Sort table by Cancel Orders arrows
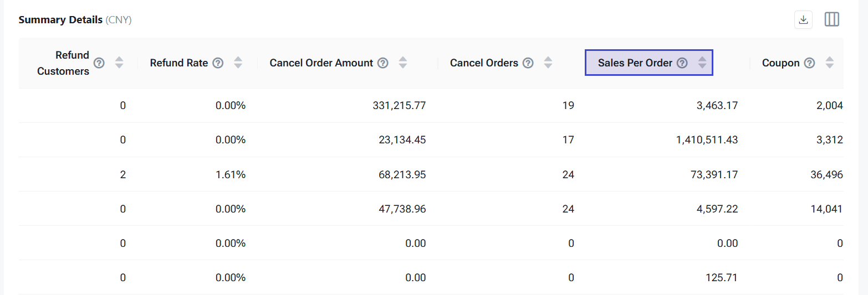Viewport: 868px width, 295px height. [548, 63]
